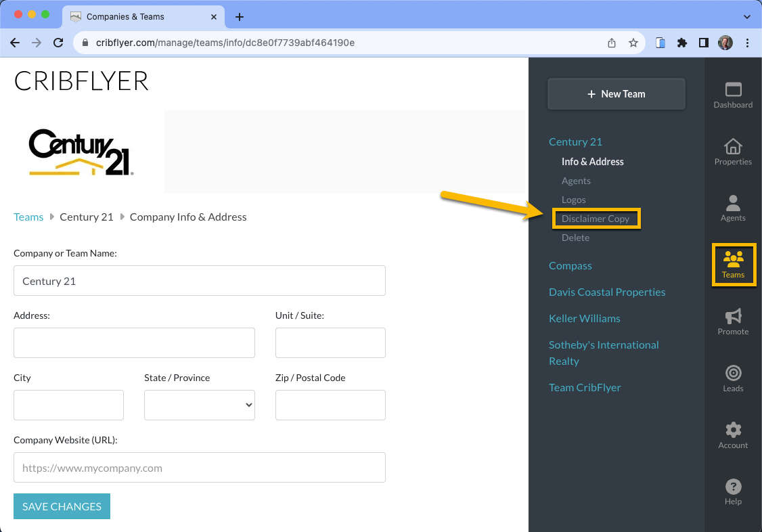The height and width of the screenshot is (532, 762).
Task: Select the Companies & Teams browser tab
Action: (x=143, y=17)
